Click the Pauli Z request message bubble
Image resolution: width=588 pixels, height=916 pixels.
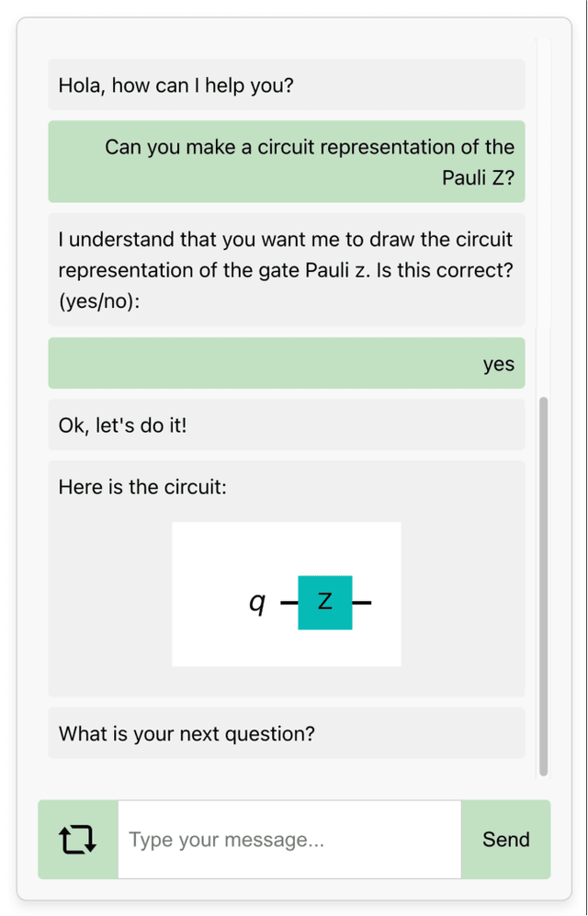point(286,162)
